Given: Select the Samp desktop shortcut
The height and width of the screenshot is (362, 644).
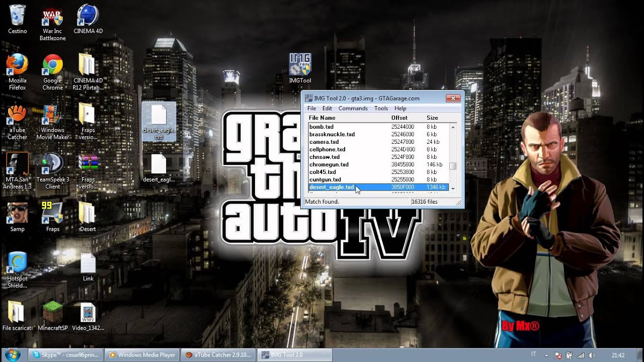Looking at the screenshot, I should (18, 217).
